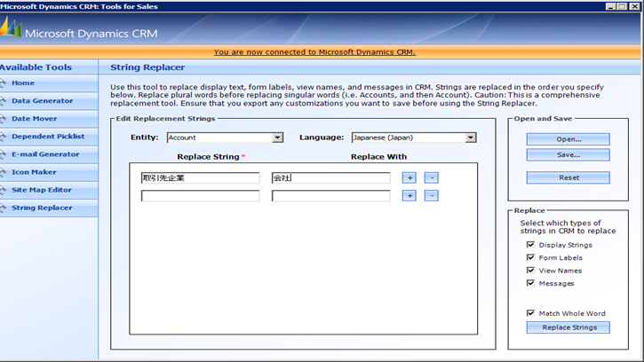Toggle the Messages checkbox
Image resolution: width=644 pixels, height=362 pixels.
pyautogui.click(x=530, y=283)
